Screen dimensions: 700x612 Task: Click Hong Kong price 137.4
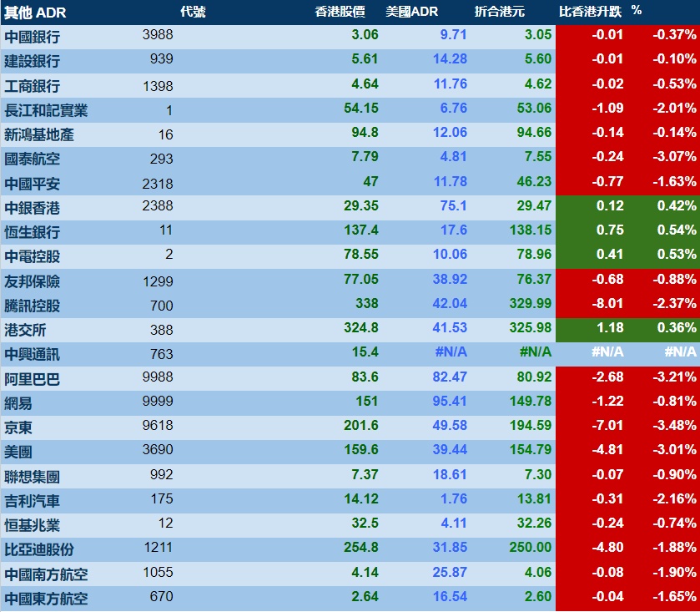pyautogui.click(x=361, y=230)
